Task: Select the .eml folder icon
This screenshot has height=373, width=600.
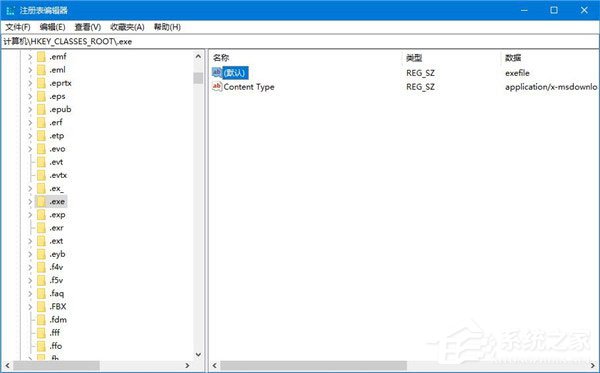Action: 41,70
